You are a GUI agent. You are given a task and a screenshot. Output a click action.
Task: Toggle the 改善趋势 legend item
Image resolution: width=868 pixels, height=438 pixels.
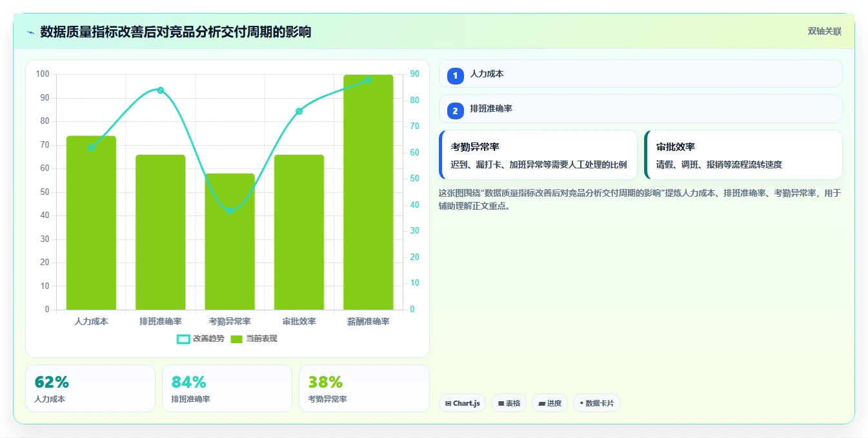coord(201,339)
